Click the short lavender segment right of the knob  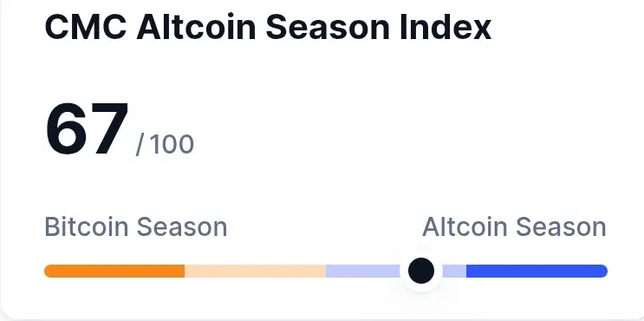[x=454, y=272]
